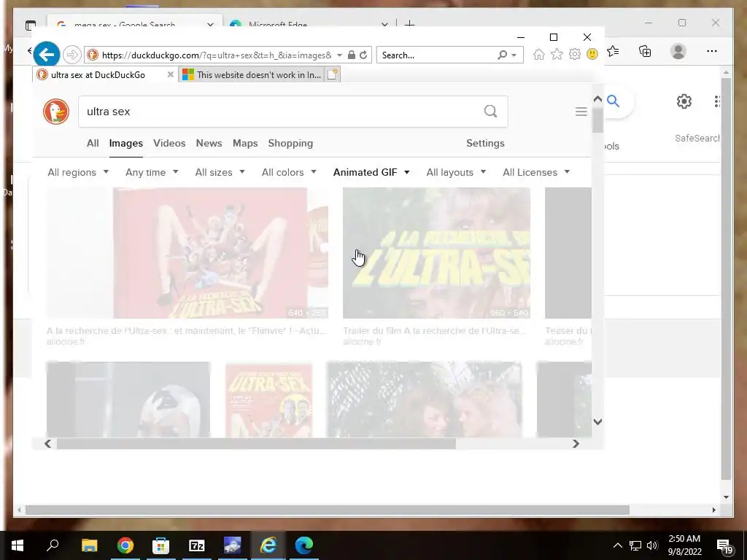Click the DuckDuckGo duck logo
Screen dimensions: 747x560
click(56, 112)
